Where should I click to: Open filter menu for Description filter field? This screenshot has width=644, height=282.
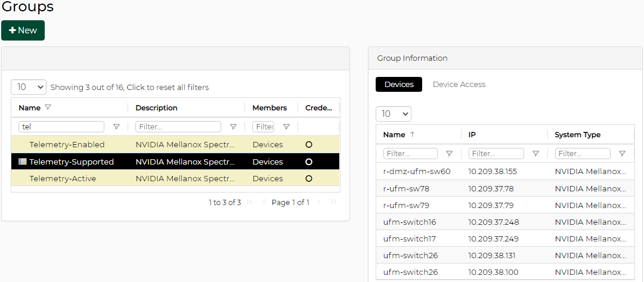coord(233,127)
